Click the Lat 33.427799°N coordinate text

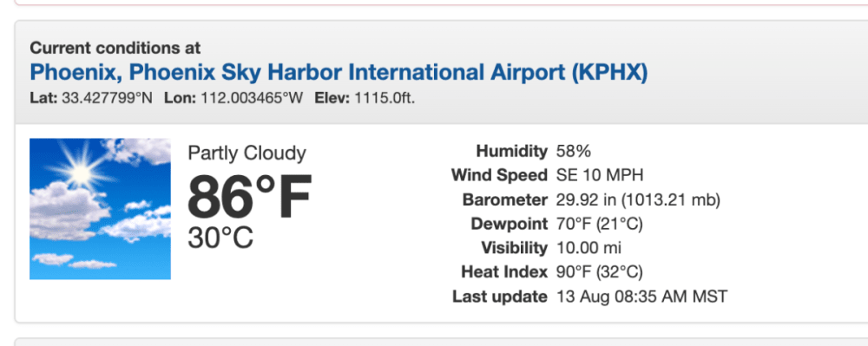coord(91,98)
